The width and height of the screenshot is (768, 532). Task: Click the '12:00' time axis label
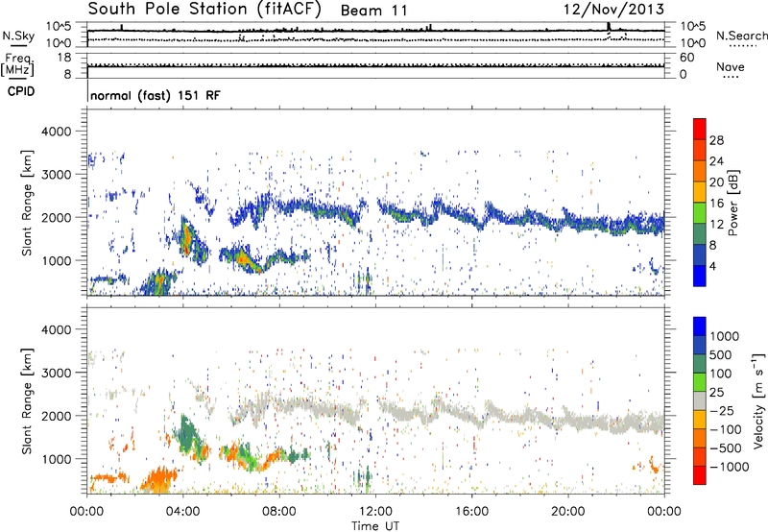pos(375,512)
